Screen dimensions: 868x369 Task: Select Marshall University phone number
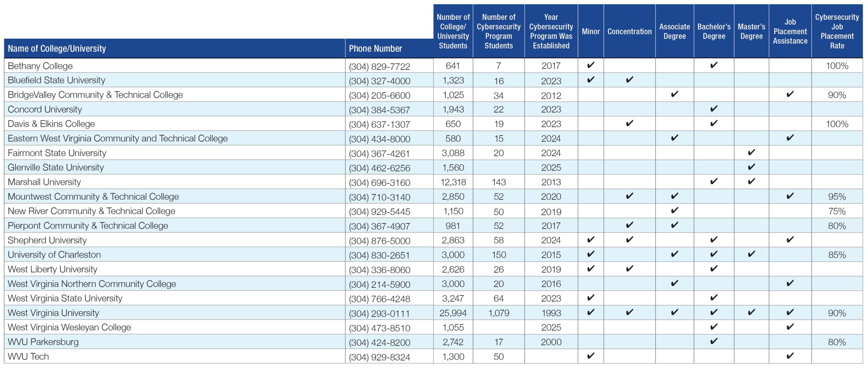(379, 182)
